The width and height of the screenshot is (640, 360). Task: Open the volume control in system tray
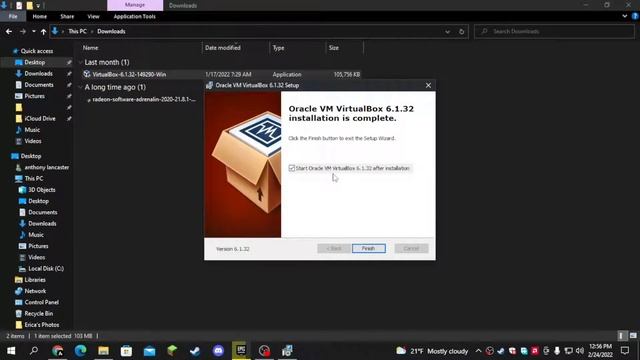(580, 351)
